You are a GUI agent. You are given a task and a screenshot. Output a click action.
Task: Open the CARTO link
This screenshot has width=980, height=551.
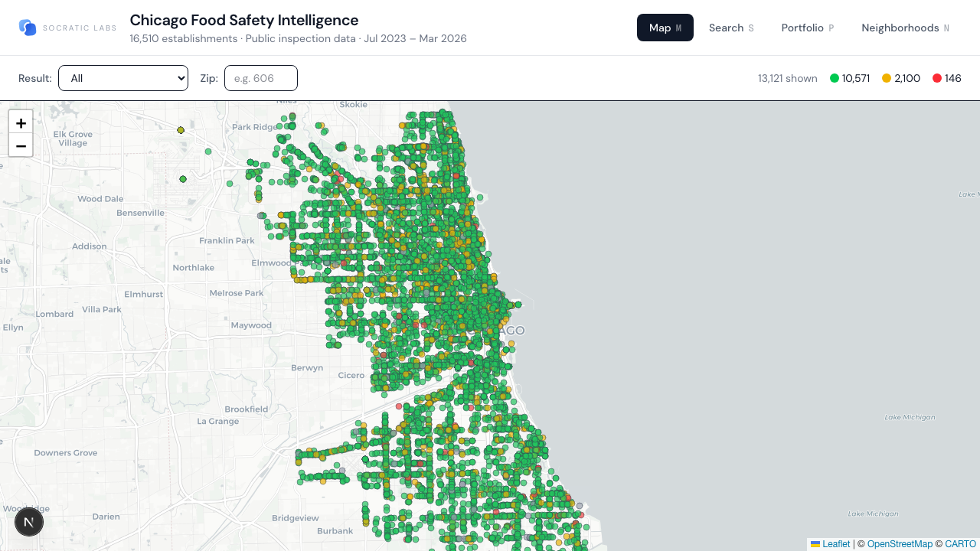(x=960, y=544)
